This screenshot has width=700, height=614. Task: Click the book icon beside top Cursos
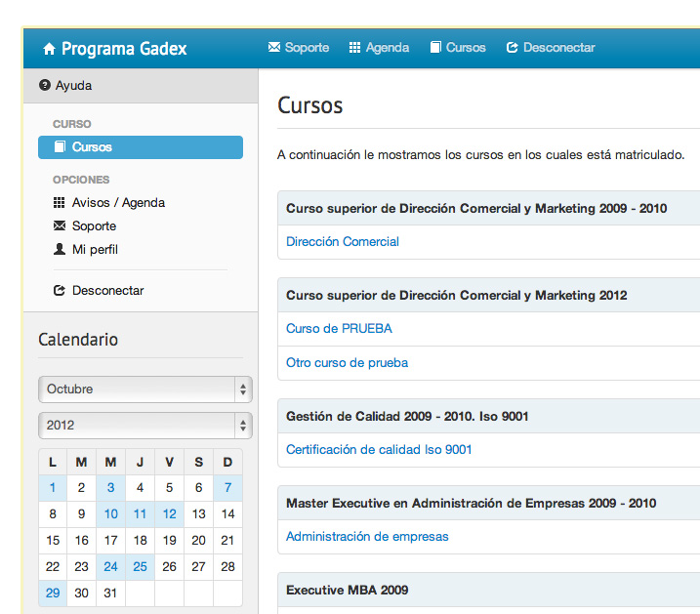[x=435, y=47]
